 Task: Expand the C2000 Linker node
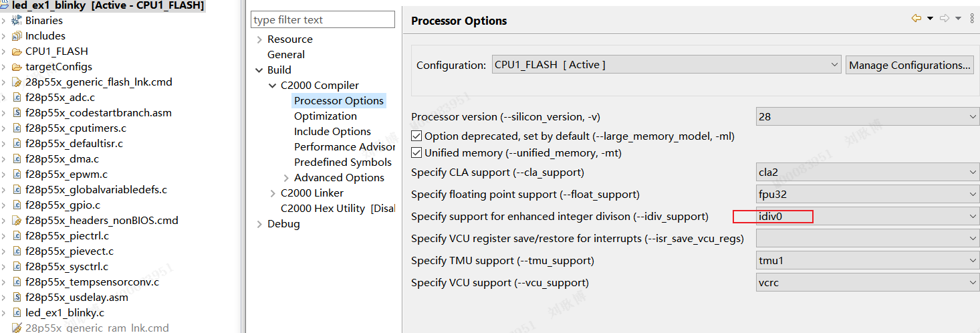273,193
